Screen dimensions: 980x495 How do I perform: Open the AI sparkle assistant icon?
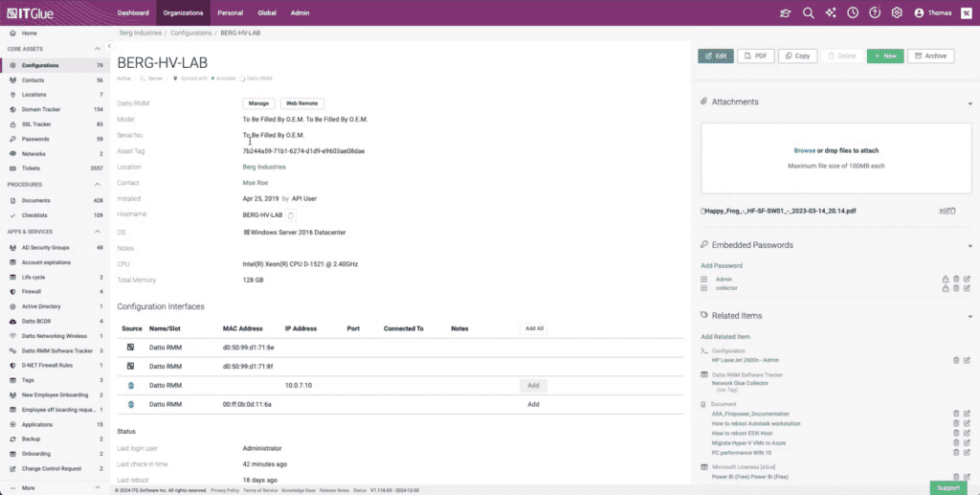click(x=830, y=13)
